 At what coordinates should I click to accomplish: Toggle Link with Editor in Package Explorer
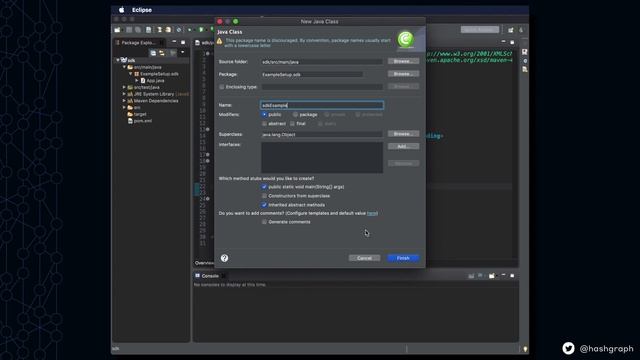[x=162, y=53]
